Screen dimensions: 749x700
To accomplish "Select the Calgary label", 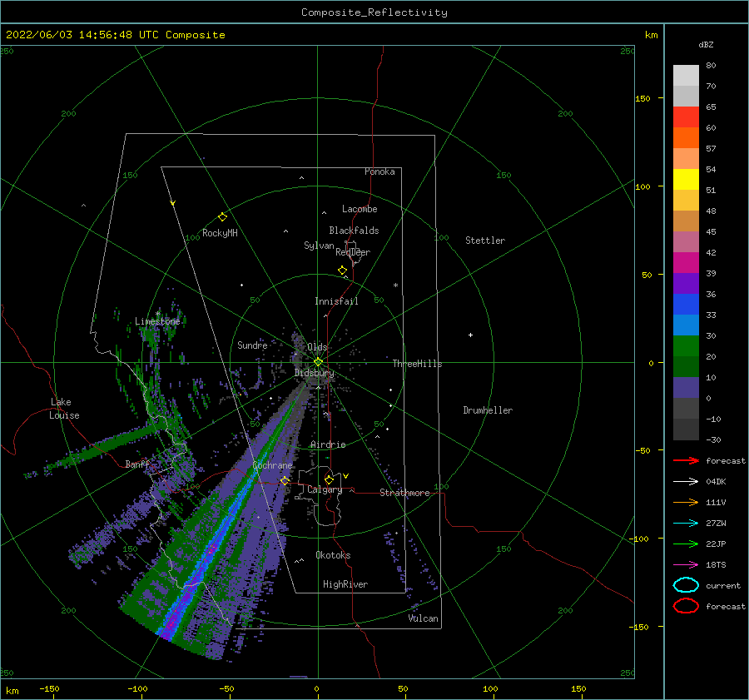I will pos(325,489).
